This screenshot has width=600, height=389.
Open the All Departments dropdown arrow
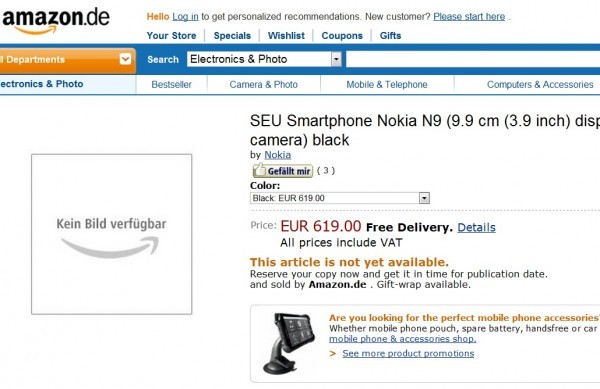tap(125, 59)
